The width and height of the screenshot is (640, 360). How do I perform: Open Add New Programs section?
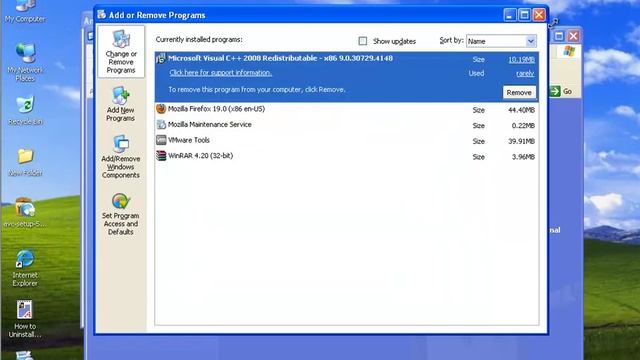(x=120, y=104)
